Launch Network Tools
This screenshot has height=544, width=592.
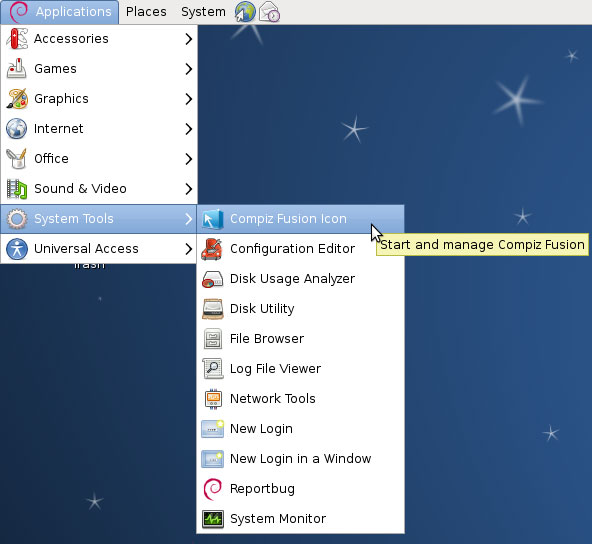pyautogui.click(x=301, y=399)
